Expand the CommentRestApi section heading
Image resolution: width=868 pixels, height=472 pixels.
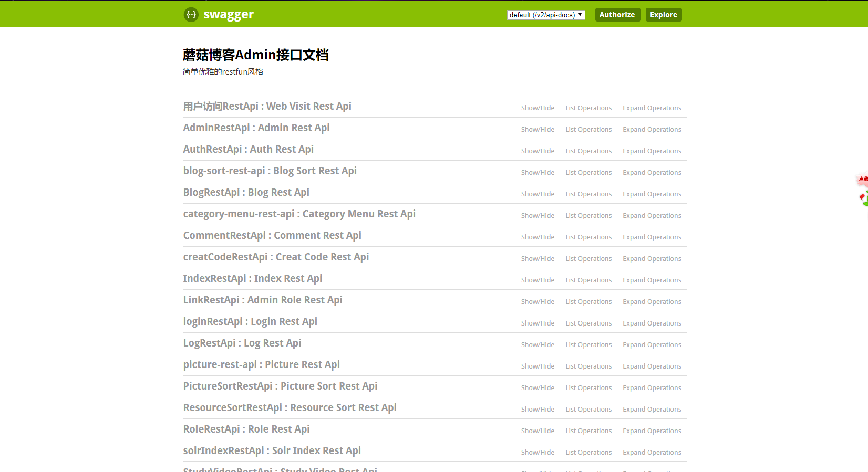[x=272, y=236]
